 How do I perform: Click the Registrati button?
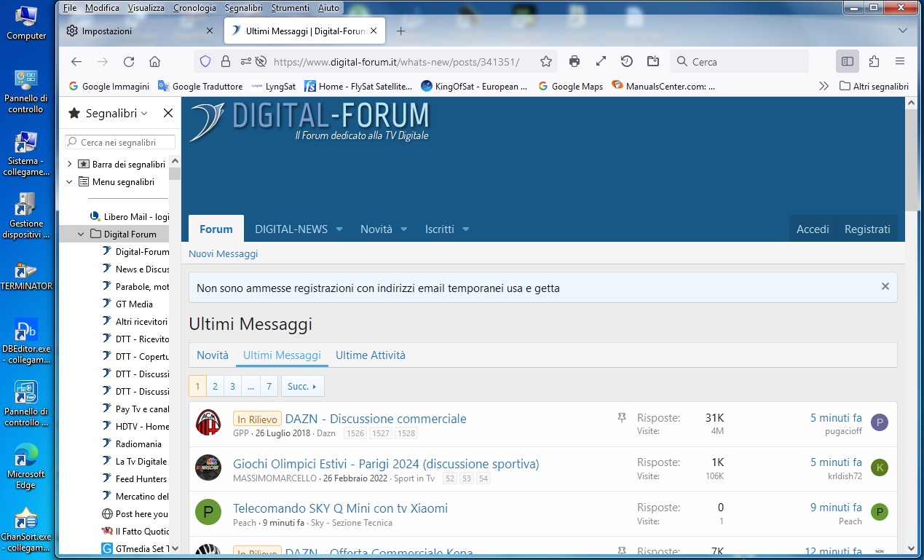pyautogui.click(x=867, y=229)
